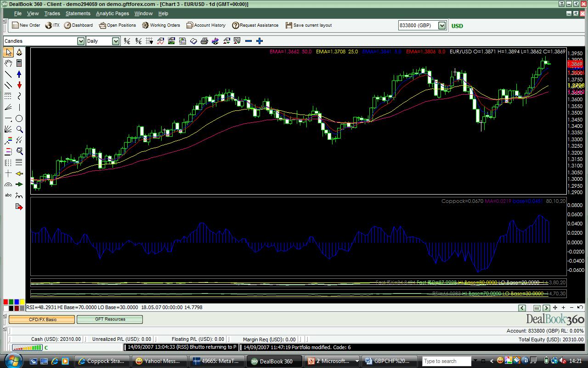
Task: Switch to Yahoo! Messenger taskbar window
Action: [159, 361]
